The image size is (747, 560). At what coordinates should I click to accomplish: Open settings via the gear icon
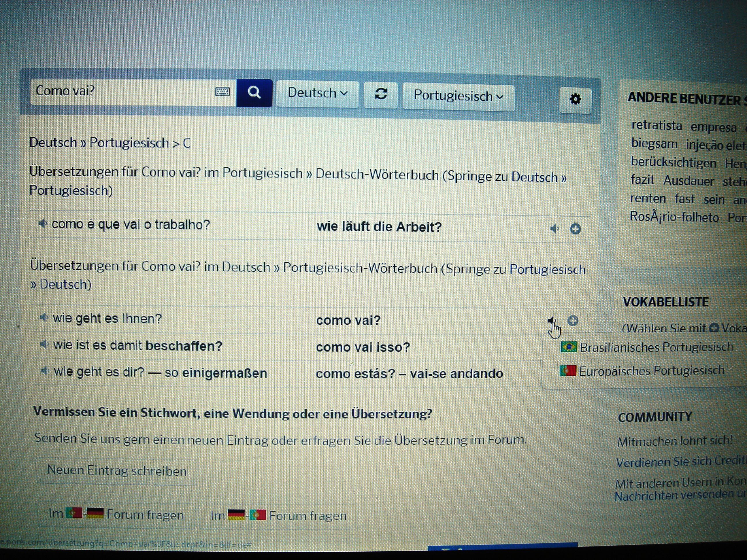click(575, 100)
